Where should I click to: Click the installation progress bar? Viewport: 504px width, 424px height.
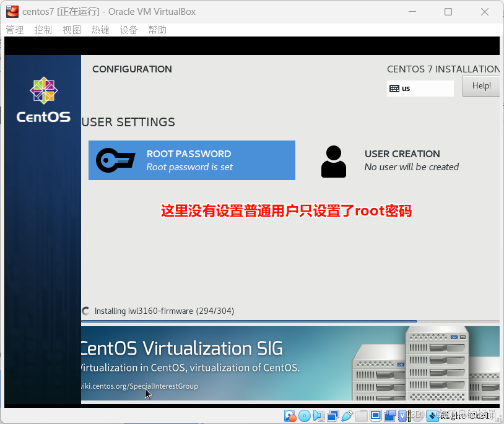[290, 321]
